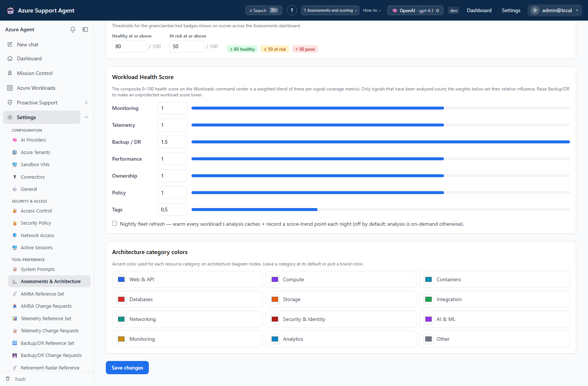Viewport: 588px width, 386px height.
Task: Click the Security Policy lock icon
Action: [x=15, y=223]
